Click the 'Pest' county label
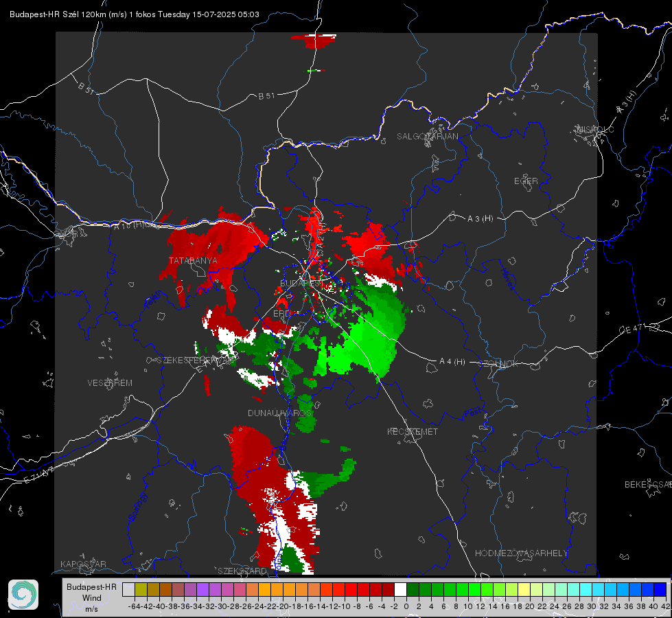The image size is (672, 618). coord(473,413)
